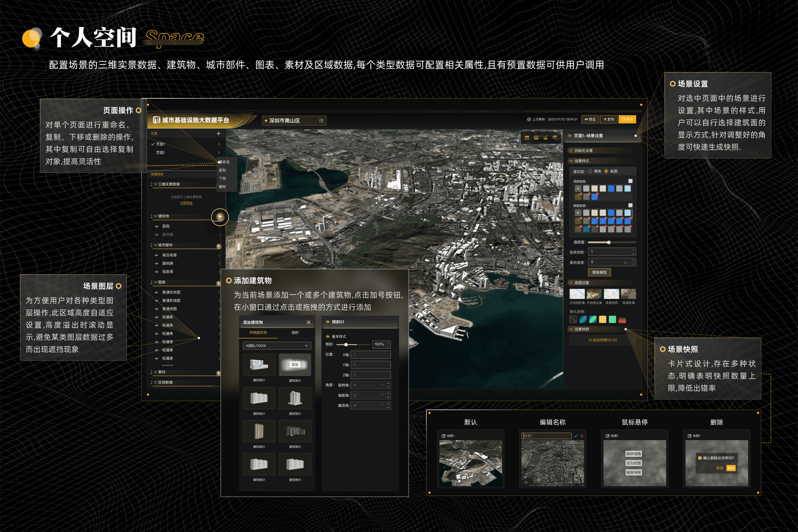Click the round plus button beside 建筑物

[220, 217]
